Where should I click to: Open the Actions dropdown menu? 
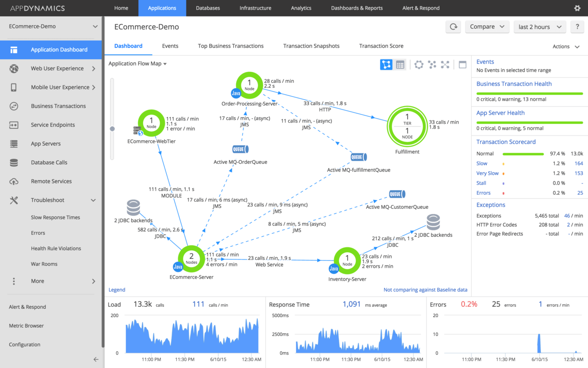[x=566, y=47]
